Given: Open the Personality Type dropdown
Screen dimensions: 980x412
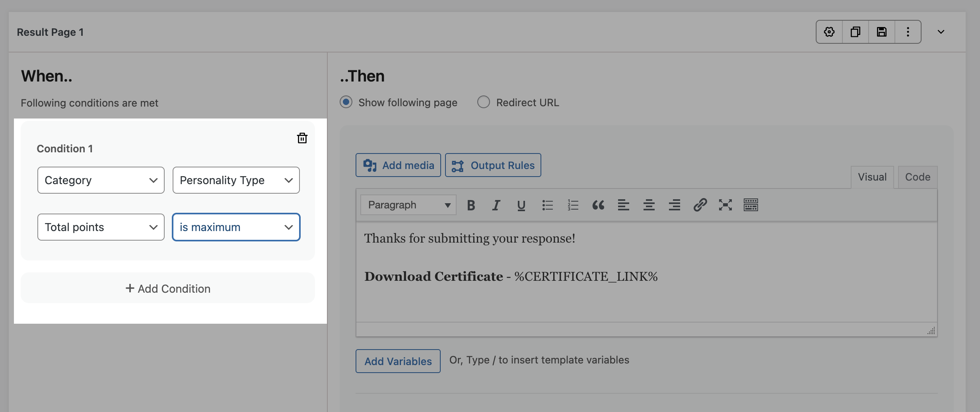Looking at the screenshot, I should pyautogui.click(x=236, y=180).
